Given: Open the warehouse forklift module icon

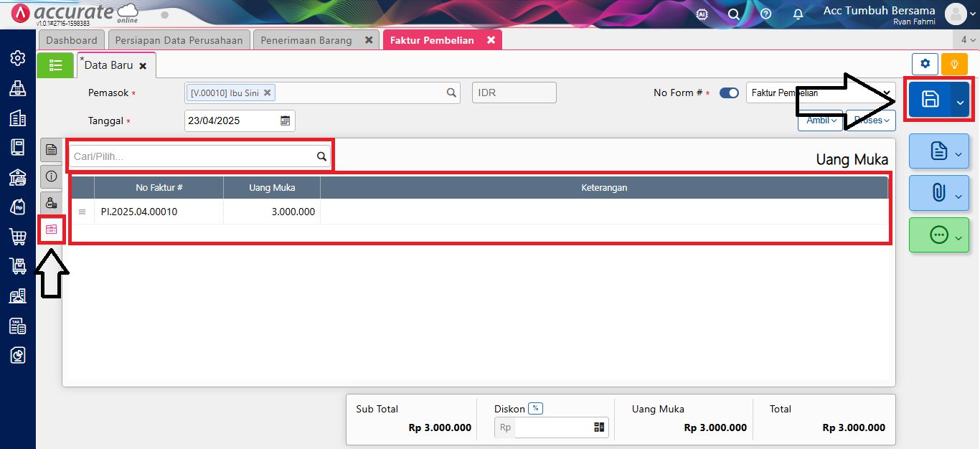Looking at the screenshot, I should pos(18,296).
